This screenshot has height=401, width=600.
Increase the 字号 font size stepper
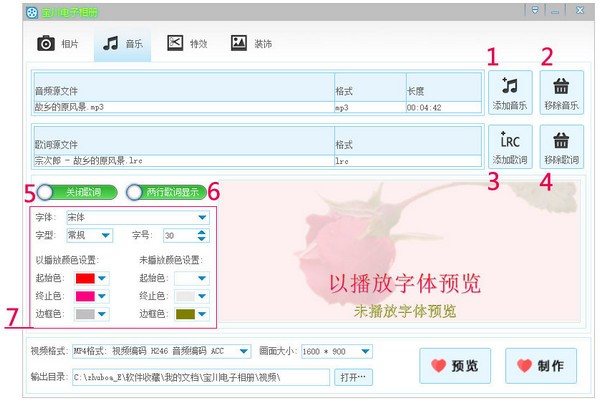(202, 232)
